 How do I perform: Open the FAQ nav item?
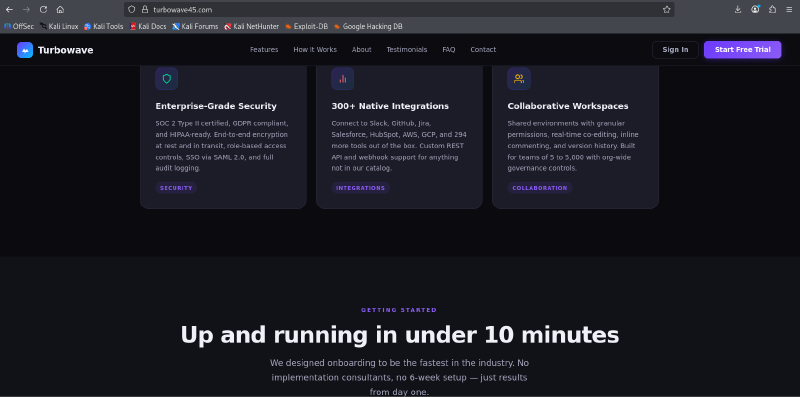449,49
